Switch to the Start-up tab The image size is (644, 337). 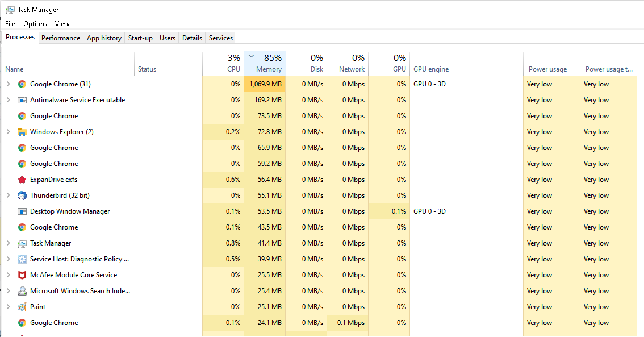(140, 38)
